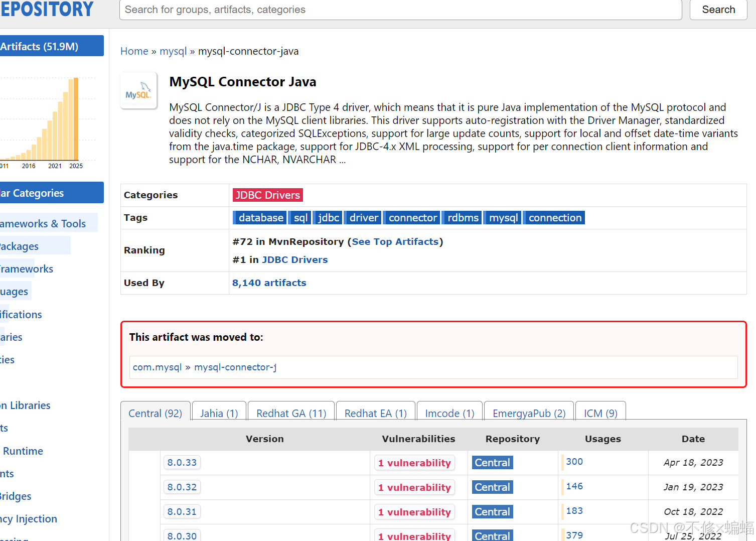This screenshot has width=756, height=541.
Task: Open the 8,140 artifacts link
Action: (269, 283)
